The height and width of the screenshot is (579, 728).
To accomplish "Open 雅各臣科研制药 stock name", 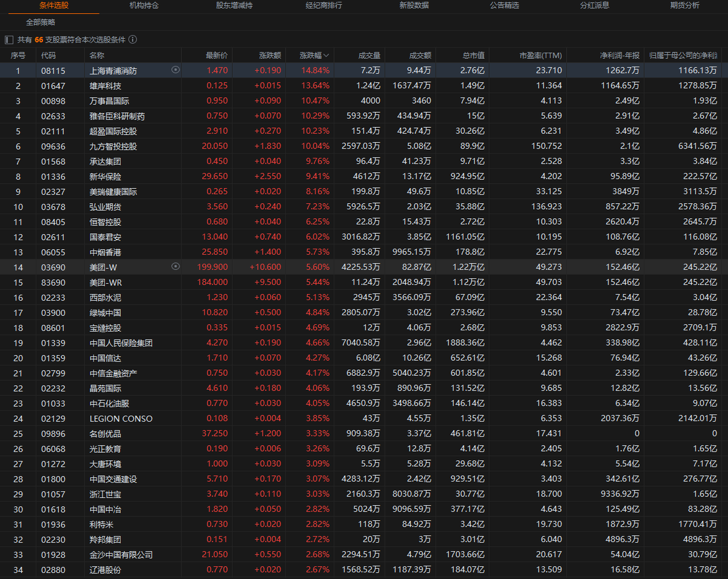I will pos(117,116).
